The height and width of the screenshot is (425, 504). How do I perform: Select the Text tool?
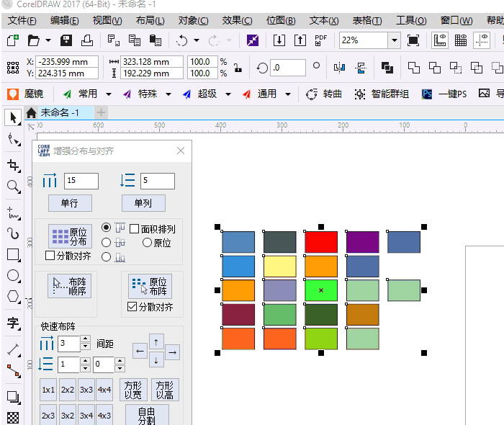tap(14, 323)
